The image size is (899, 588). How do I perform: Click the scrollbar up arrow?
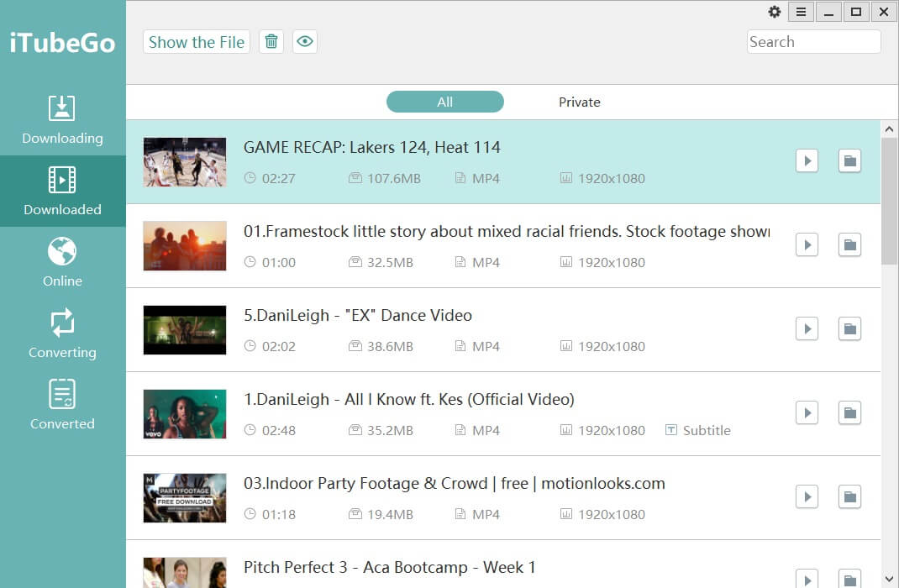coord(889,129)
